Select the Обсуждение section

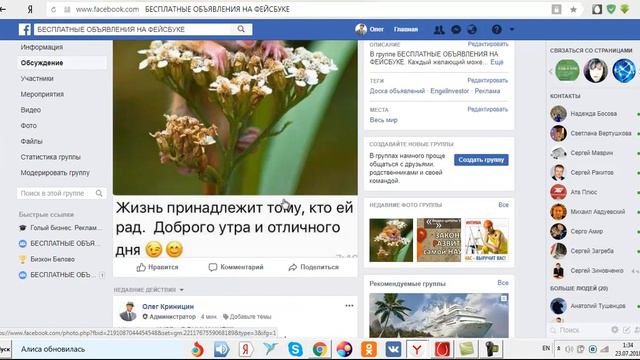42,63
